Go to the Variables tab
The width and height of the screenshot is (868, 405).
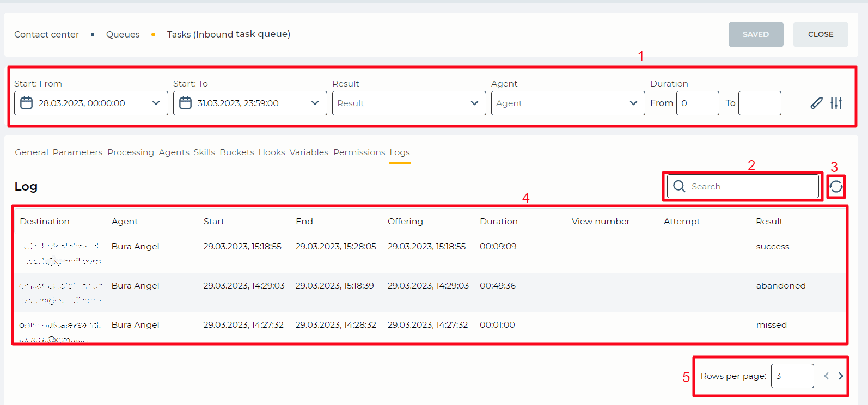click(309, 152)
